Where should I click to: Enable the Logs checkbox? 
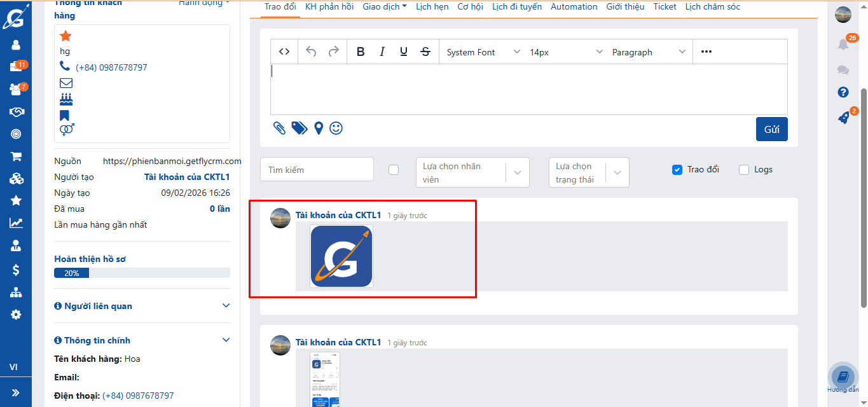point(744,170)
